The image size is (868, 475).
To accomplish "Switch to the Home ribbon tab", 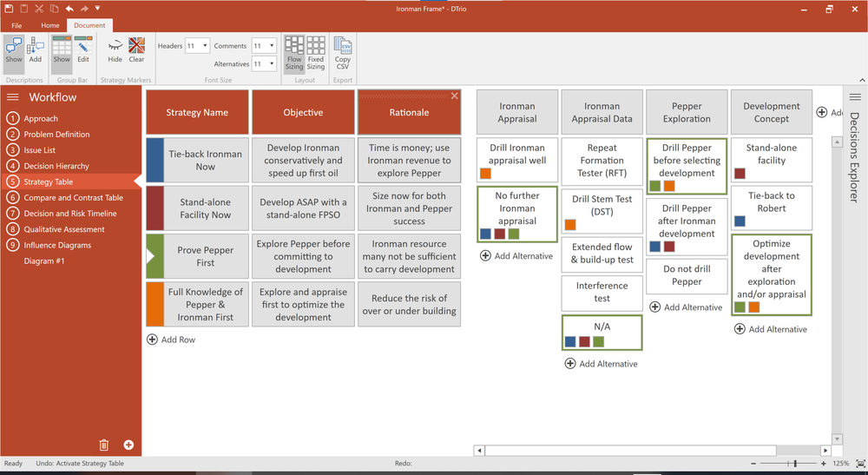I will tap(49, 25).
